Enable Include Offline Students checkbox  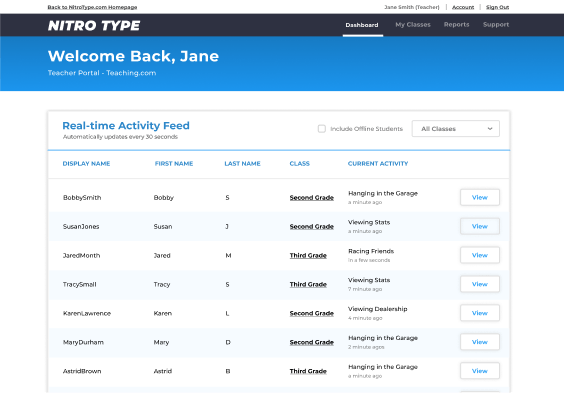[x=322, y=129]
